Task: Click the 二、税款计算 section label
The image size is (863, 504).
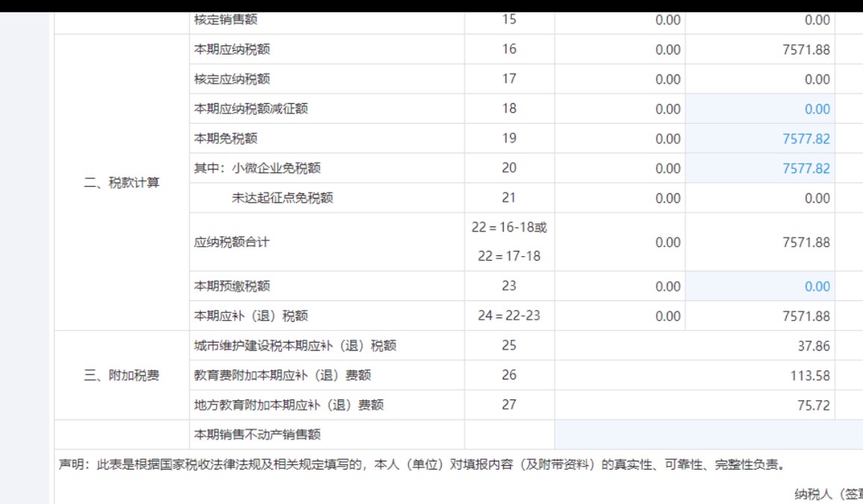Action: pyautogui.click(x=122, y=183)
